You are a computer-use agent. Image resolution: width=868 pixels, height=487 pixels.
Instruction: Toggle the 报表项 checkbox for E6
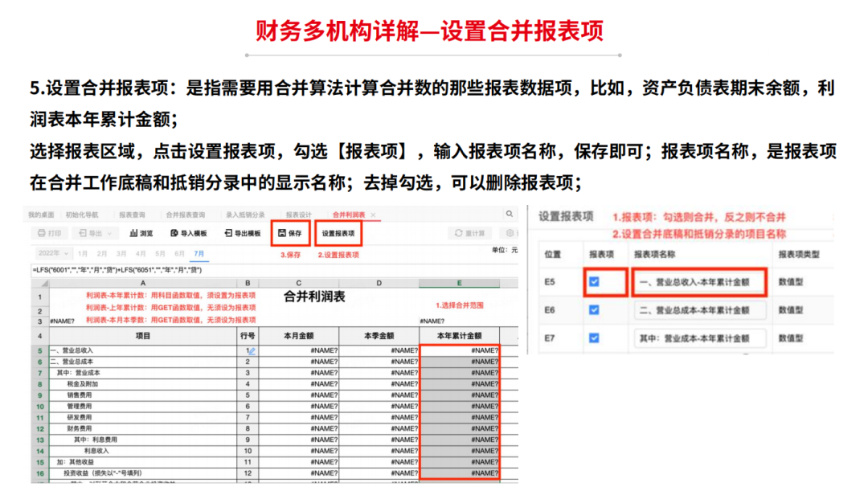point(595,310)
